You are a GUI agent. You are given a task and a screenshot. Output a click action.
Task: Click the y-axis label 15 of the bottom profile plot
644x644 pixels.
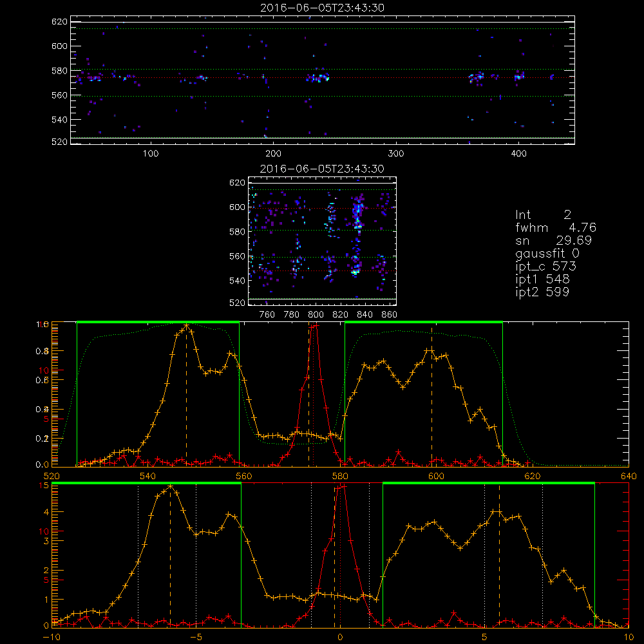point(44,486)
